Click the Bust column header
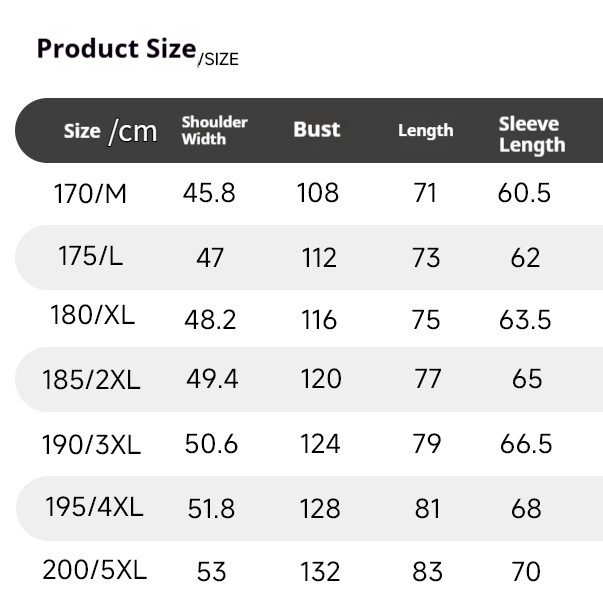Screen dimensions: 603x603 (x=317, y=130)
